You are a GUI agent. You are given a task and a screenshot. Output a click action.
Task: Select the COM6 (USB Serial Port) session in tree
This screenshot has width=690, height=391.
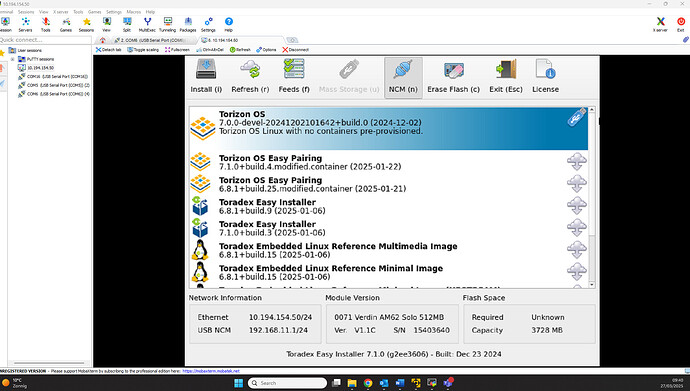(54, 94)
